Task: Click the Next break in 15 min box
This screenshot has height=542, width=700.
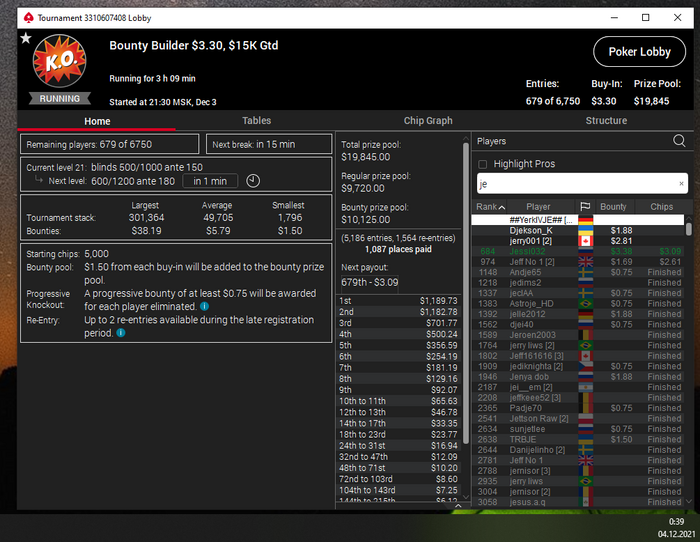Action: 269,144
